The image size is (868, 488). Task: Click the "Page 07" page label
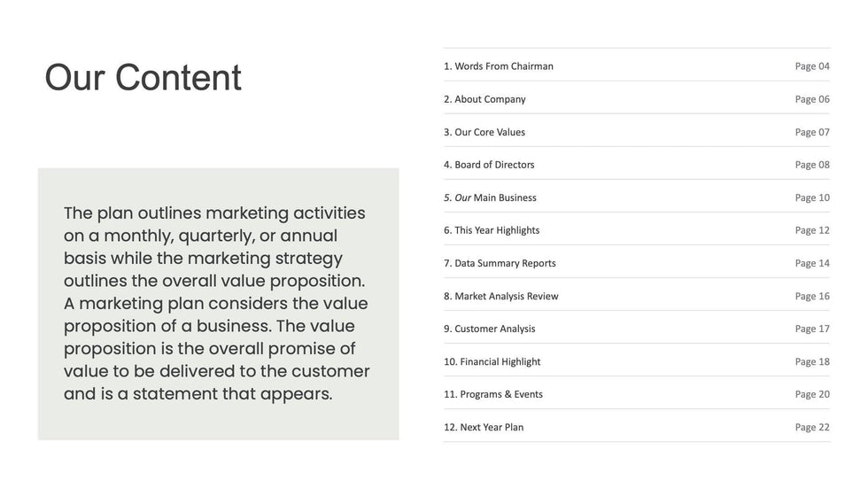tap(812, 132)
